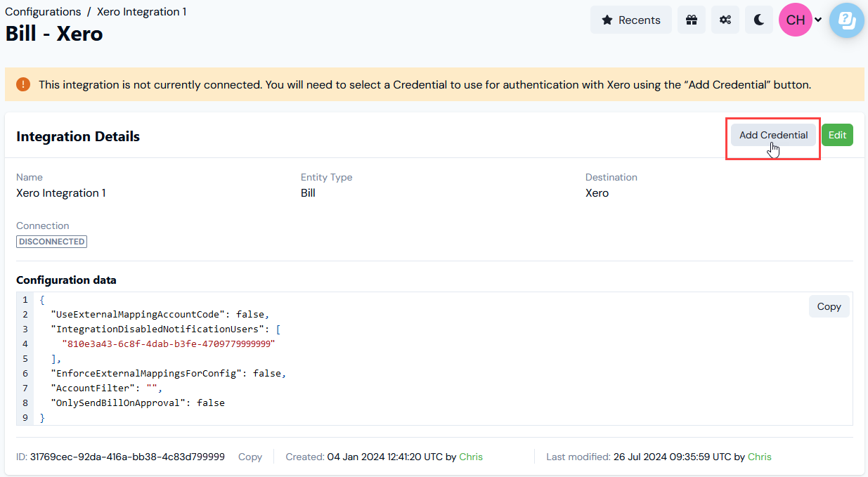Click the Recents button
The width and height of the screenshot is (868, 477).
(x=630, y=20)
